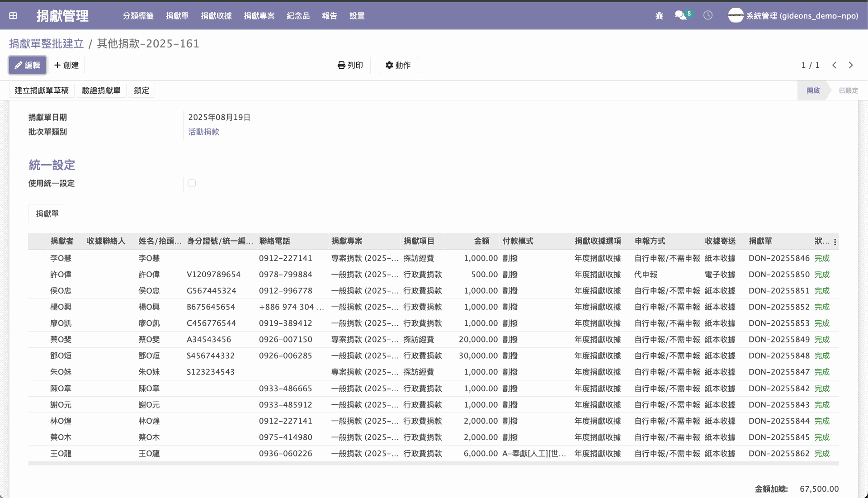Click the debug bug icon
Viewport: 868px width, 498px height.
659,16
